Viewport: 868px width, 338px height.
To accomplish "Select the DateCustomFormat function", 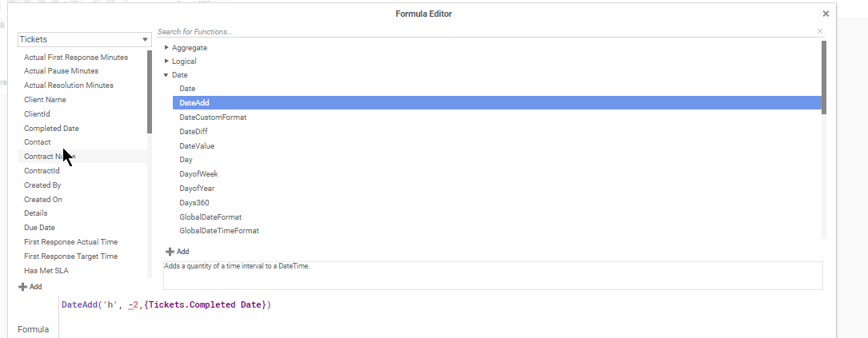I will (213, 117).
